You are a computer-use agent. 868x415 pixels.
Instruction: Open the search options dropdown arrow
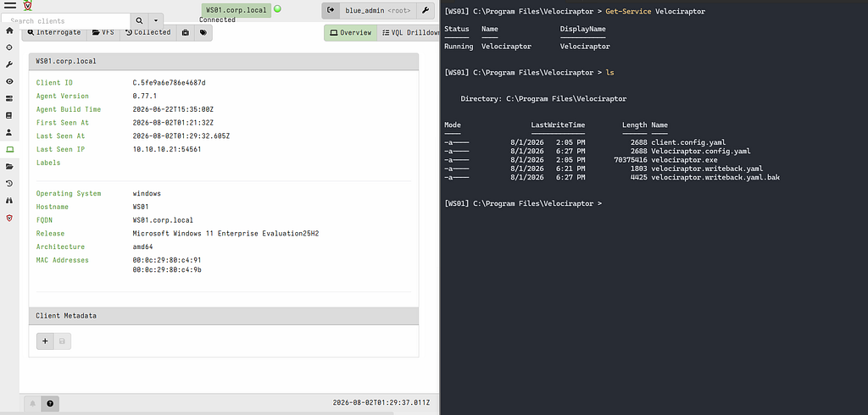pos(156,20)
